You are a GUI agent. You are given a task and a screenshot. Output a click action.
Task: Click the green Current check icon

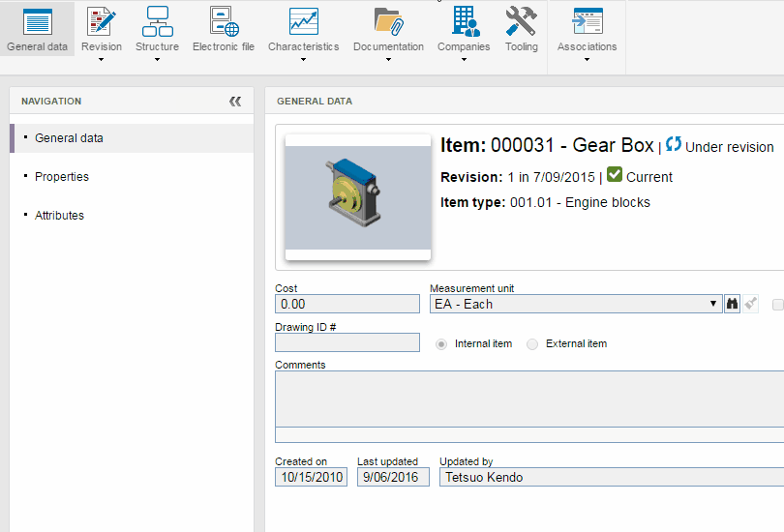click(615, 175)
